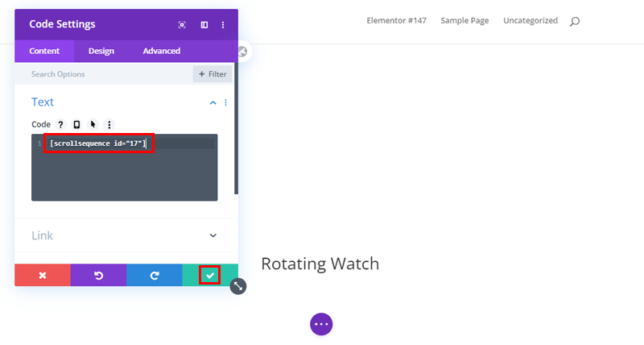644x345 pixels.
Task: Click the globe icon beside the tabs
Action: 243,52
